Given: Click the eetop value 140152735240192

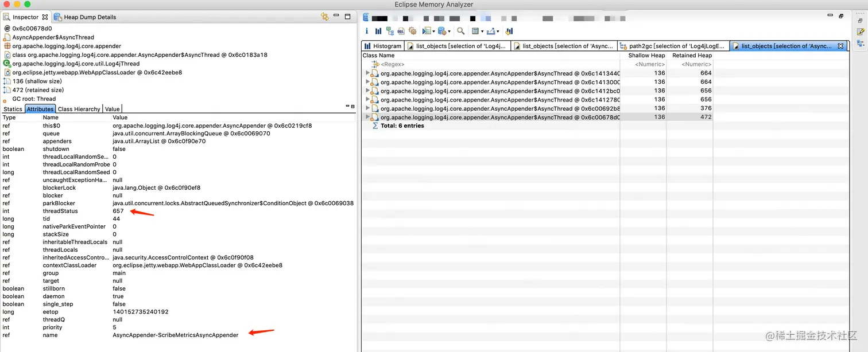Looking at the screenshot, I should (141, 312).
